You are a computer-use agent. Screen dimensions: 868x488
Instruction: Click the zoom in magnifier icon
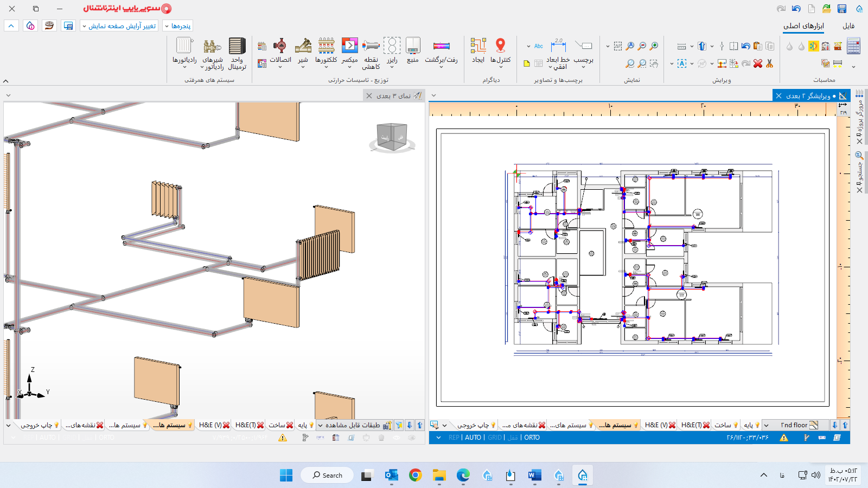pos(654,47)
